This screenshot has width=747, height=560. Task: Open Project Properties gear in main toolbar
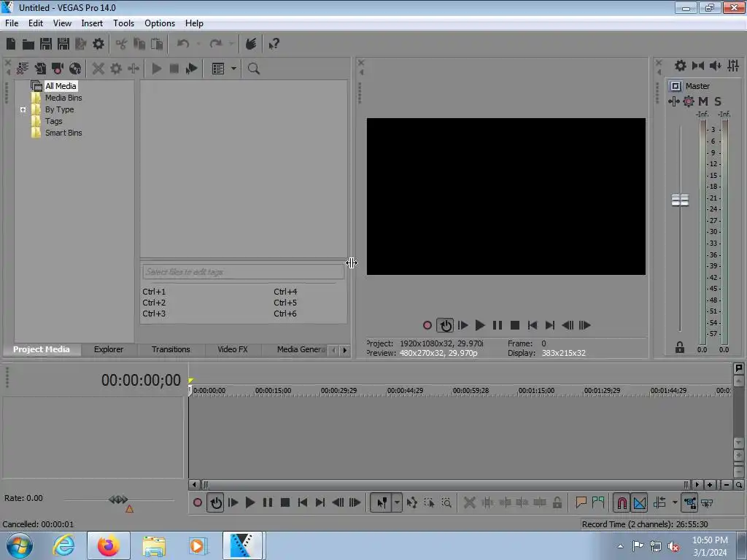98,44
